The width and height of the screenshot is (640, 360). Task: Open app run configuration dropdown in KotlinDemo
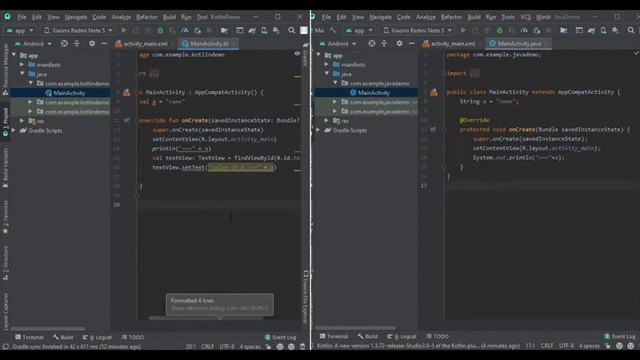[x=20, y=31]
